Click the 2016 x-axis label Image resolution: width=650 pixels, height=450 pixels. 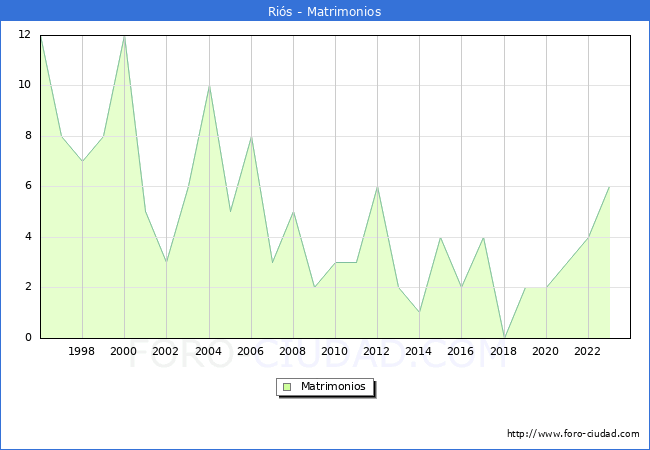click(x=460, y=352)
